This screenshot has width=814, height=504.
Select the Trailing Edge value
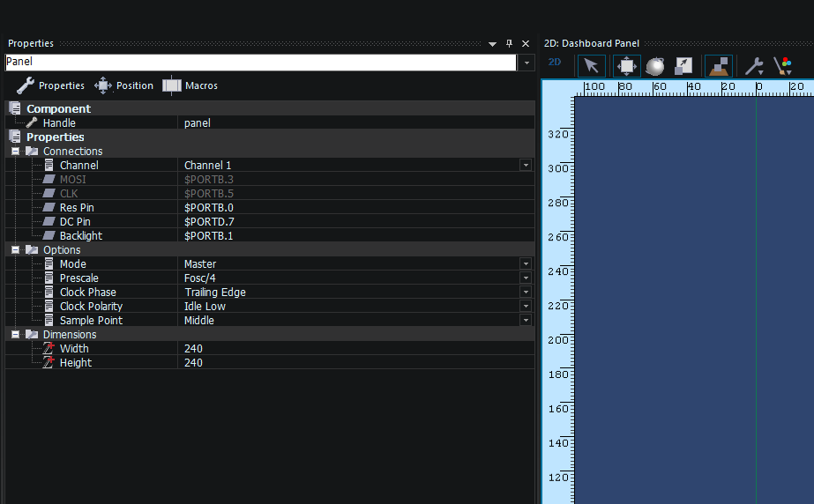215,293
